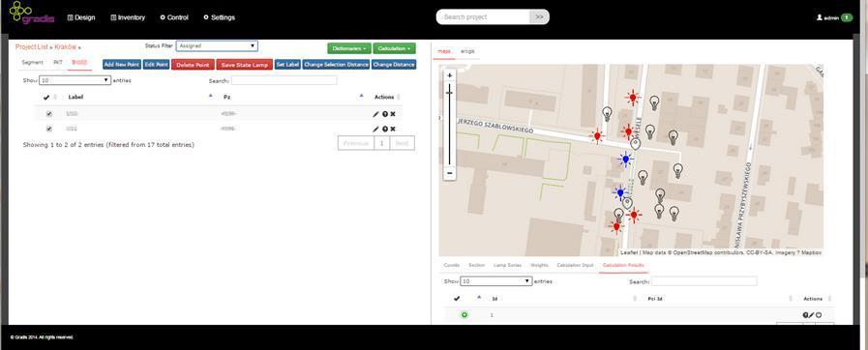Open the Calculation Input tab

tap(575, 266)
